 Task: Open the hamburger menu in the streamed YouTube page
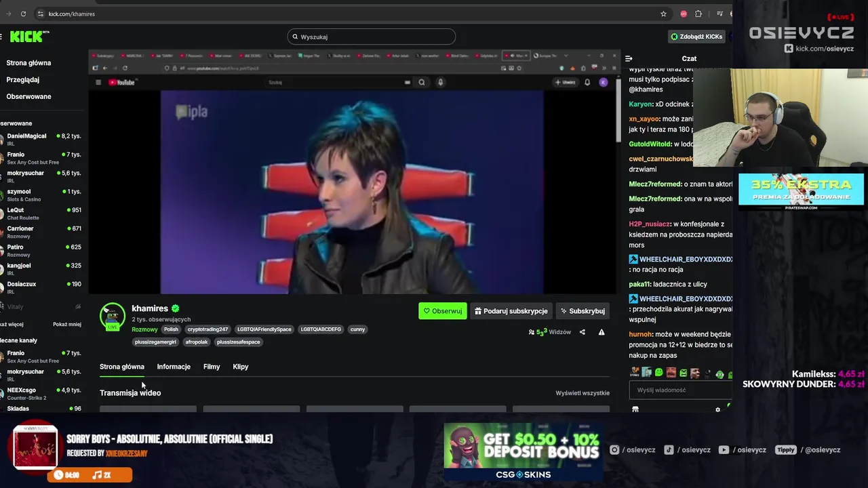[98, 83]
